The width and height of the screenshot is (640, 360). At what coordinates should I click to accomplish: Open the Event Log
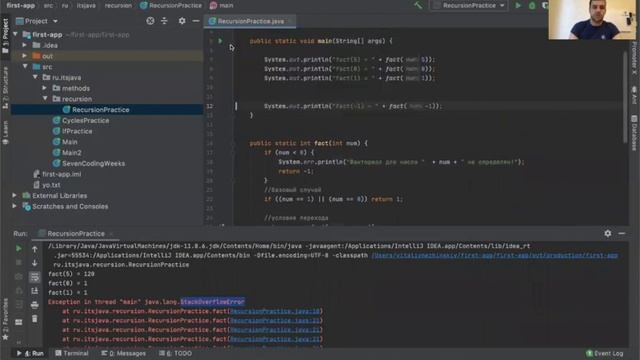tap(604, 353)
